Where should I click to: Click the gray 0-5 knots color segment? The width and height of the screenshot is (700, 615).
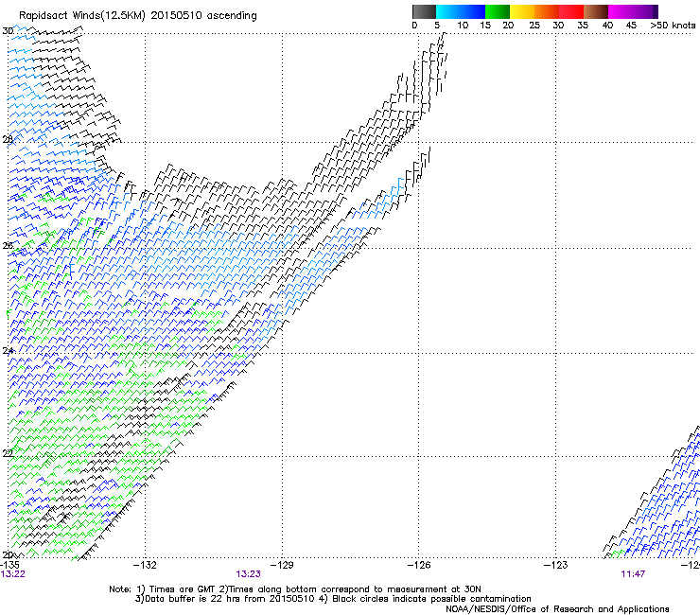424,11
